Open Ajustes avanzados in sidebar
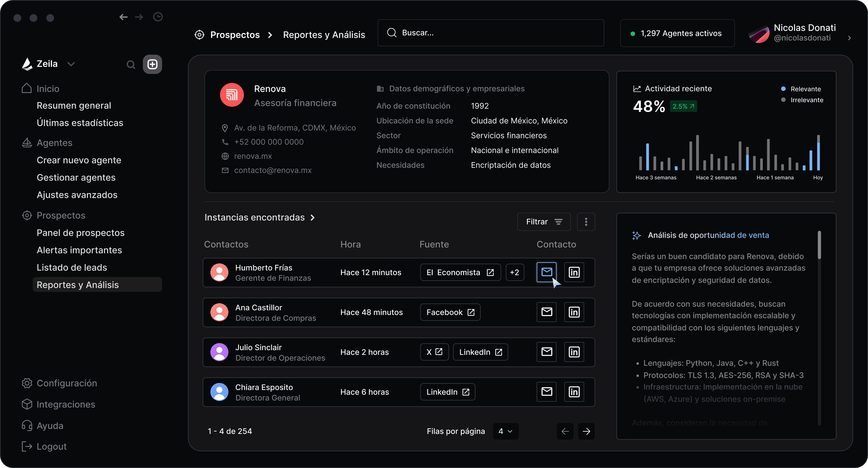868x468 pixels. [77, 195]
